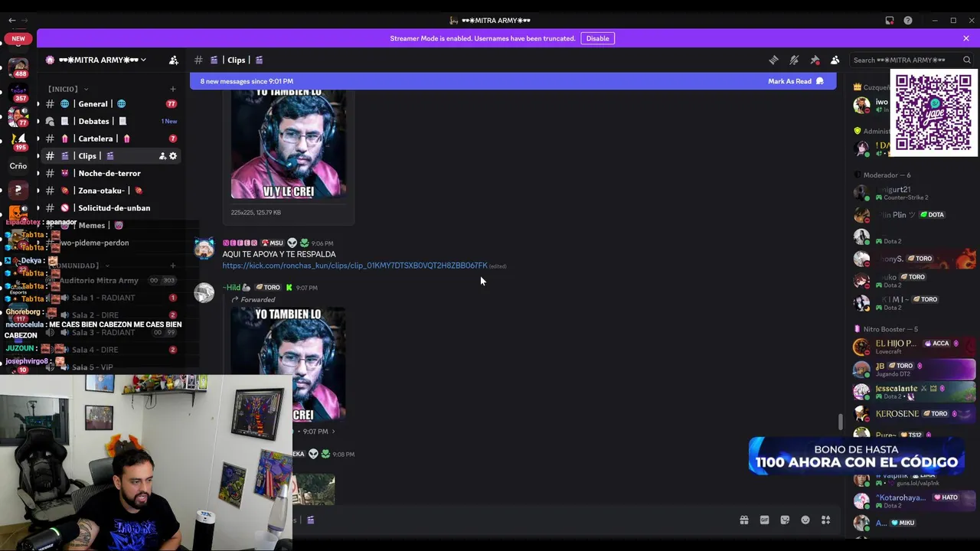Open the Solicitud-de-unban channel
This screenshot has height=551, width=980.
[x=109, y=208]
